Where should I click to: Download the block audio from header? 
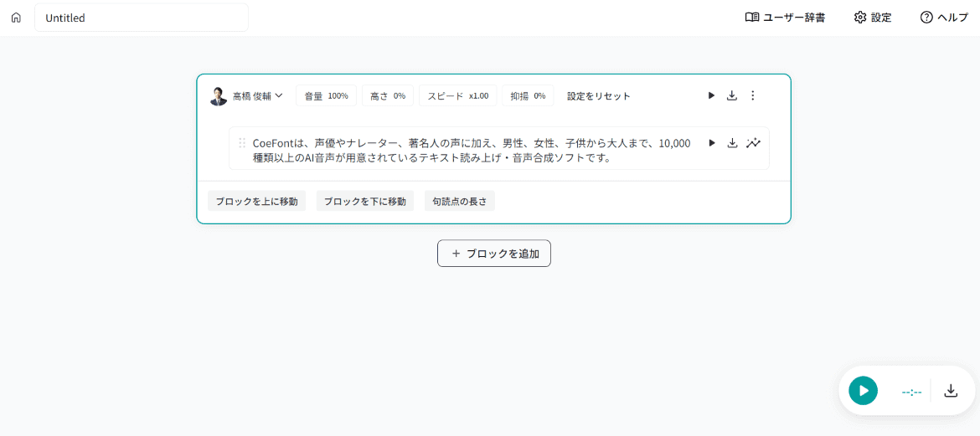(731, 95)
